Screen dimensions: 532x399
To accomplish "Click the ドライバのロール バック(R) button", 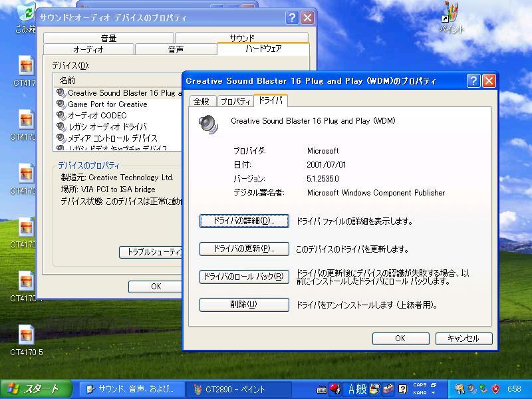I will (244, 277).
